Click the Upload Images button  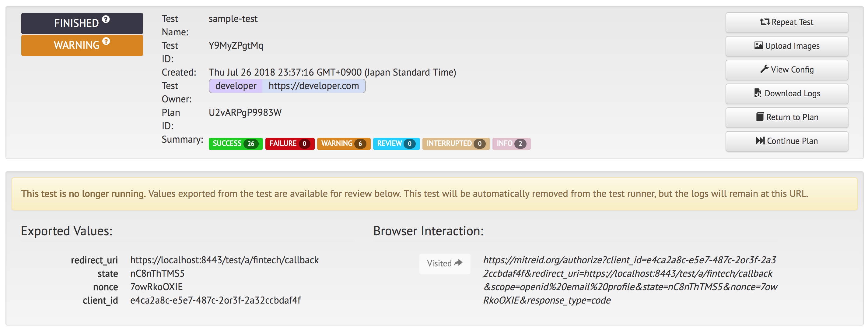point(786,46)
